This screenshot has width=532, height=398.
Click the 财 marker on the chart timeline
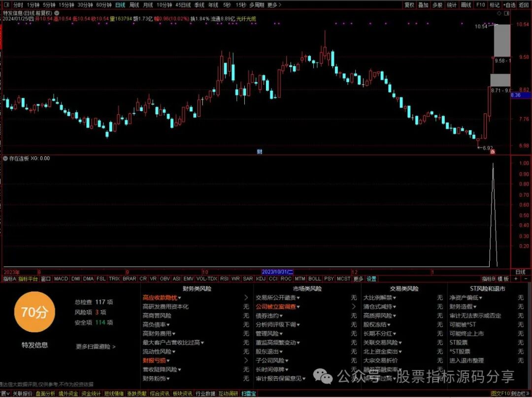[x=260, y=151]
